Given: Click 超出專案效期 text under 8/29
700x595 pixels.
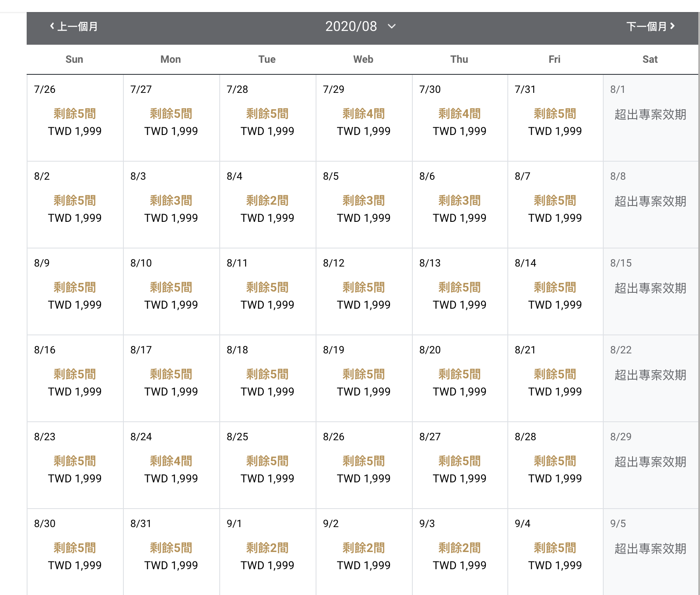Looking at the screenshot, I should click(x=650, y=462).
